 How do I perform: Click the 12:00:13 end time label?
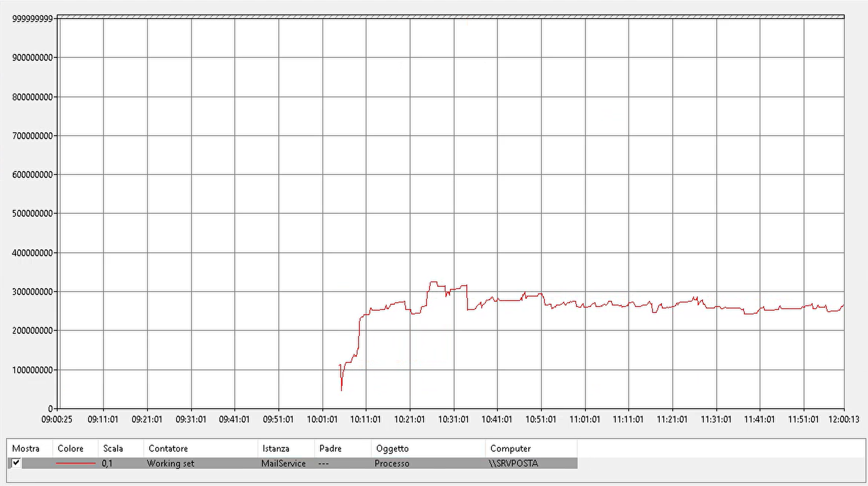coord(843,419)
